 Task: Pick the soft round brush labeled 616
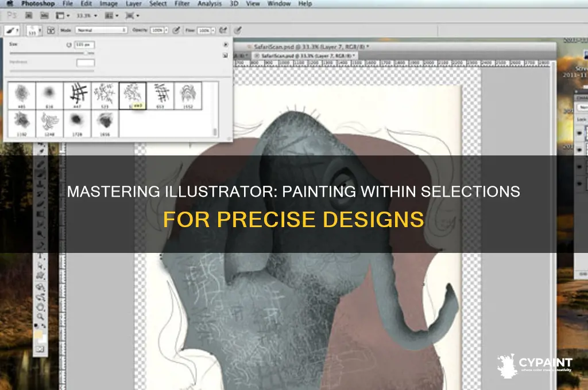click(49, 96)
